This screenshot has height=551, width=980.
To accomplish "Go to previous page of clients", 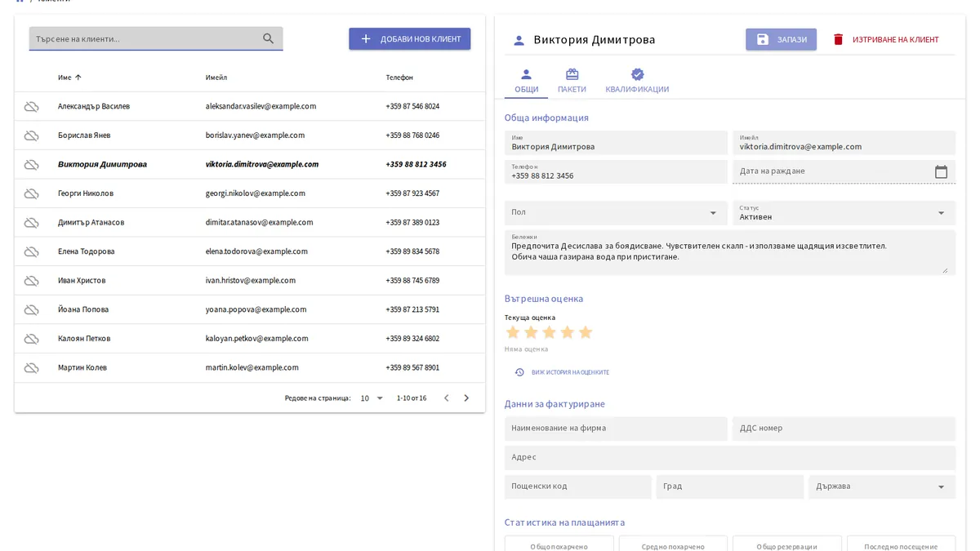I will tap(446, 398).
